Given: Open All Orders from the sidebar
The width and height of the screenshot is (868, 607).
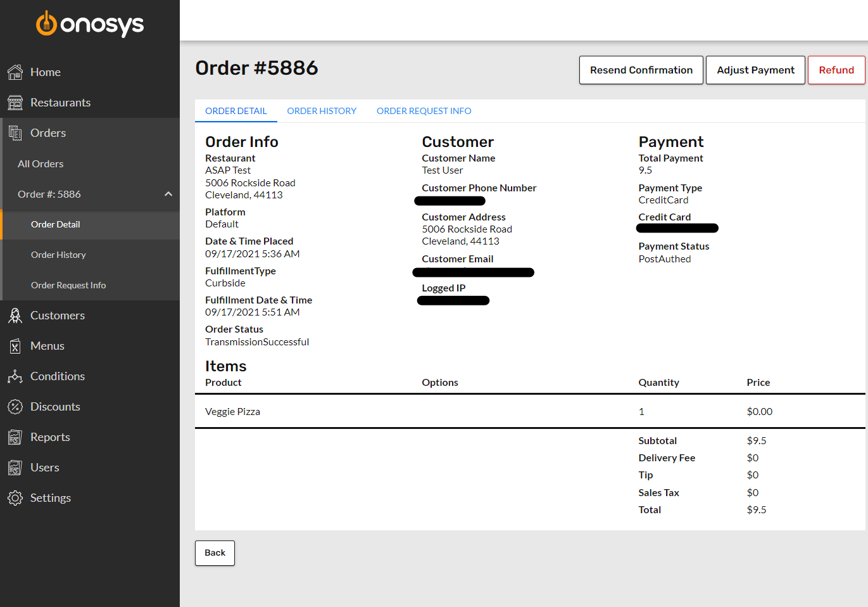Looking at the screenshot, I should [x=41, y=163].
